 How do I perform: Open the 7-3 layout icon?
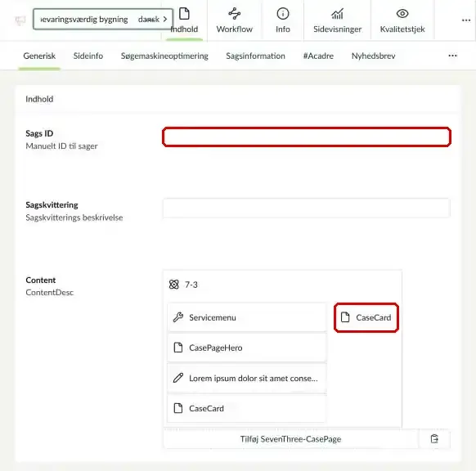pos(174,285)
